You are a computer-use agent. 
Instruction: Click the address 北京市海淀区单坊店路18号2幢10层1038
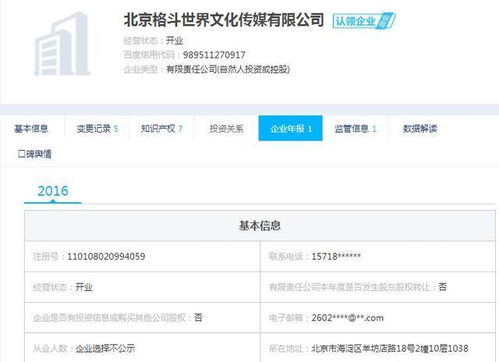[x=390, y=349]
